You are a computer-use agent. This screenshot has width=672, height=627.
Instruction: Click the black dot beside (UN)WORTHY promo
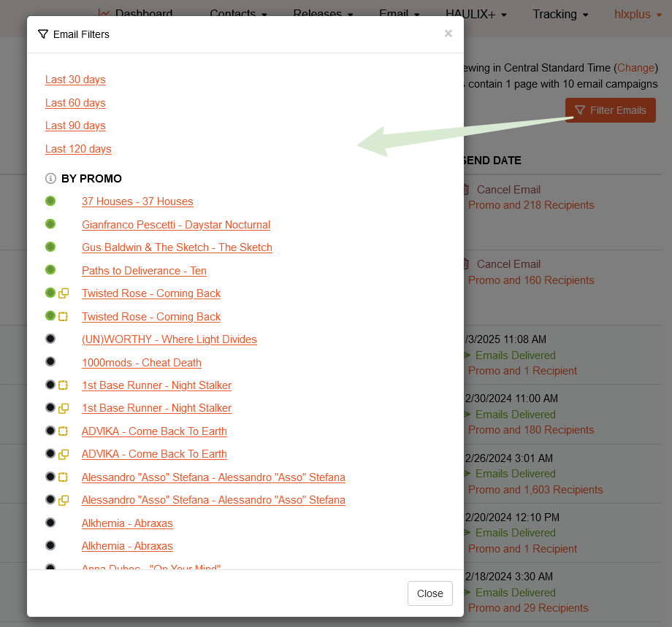50,339
